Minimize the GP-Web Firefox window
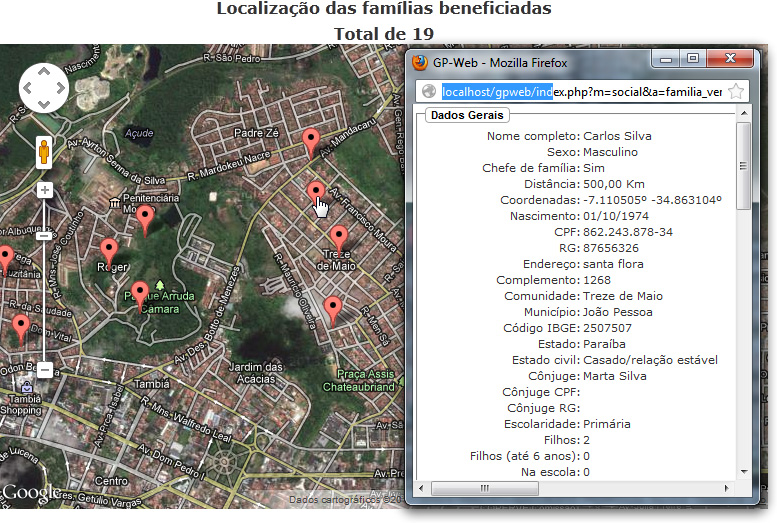Viewport: 777px width, 523px height. (x=666, y=59)
